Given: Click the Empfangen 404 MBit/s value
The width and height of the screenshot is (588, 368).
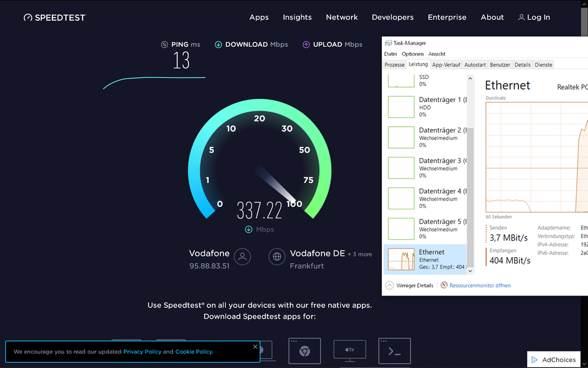Looking at the screenshot, I should click(x=510, y=260).
